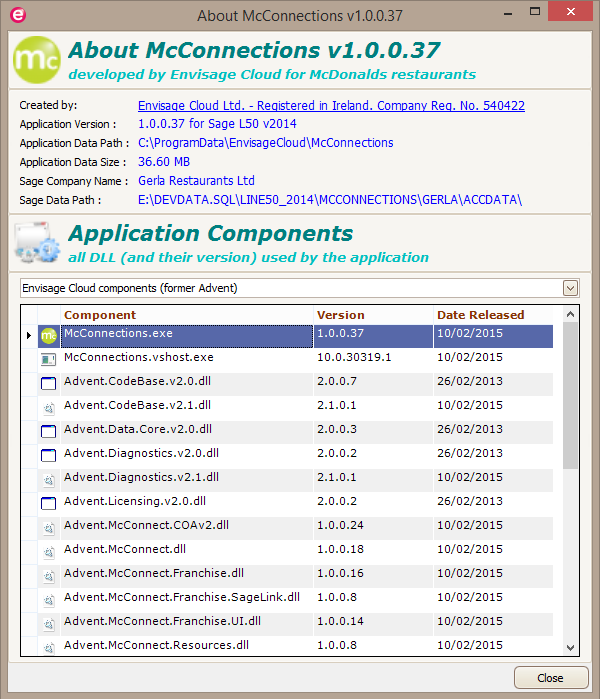
Task: Minimize the About McConnections window
Action: pyautogui.click(x=508, y=13)
